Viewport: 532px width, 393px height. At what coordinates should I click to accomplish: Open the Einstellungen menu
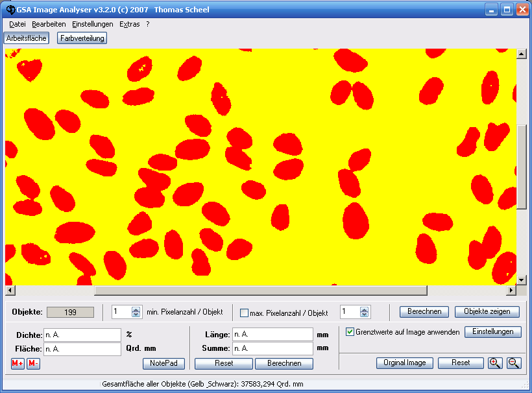tap(93, 24)
